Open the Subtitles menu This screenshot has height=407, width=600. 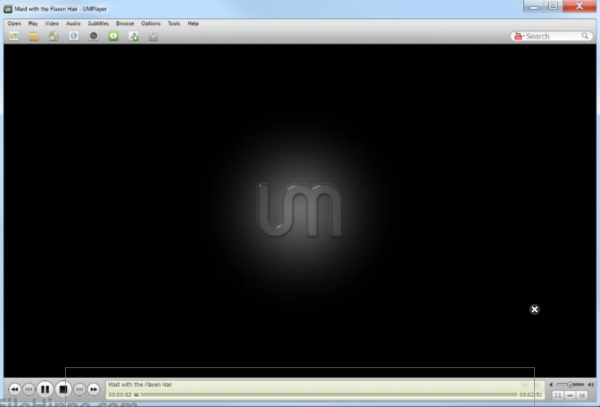click(x=98, y=23)
